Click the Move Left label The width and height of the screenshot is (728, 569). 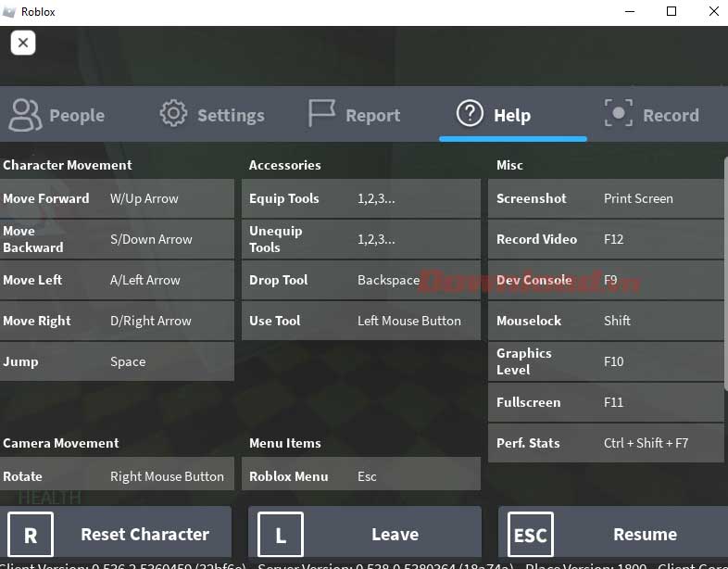(32, 280)
